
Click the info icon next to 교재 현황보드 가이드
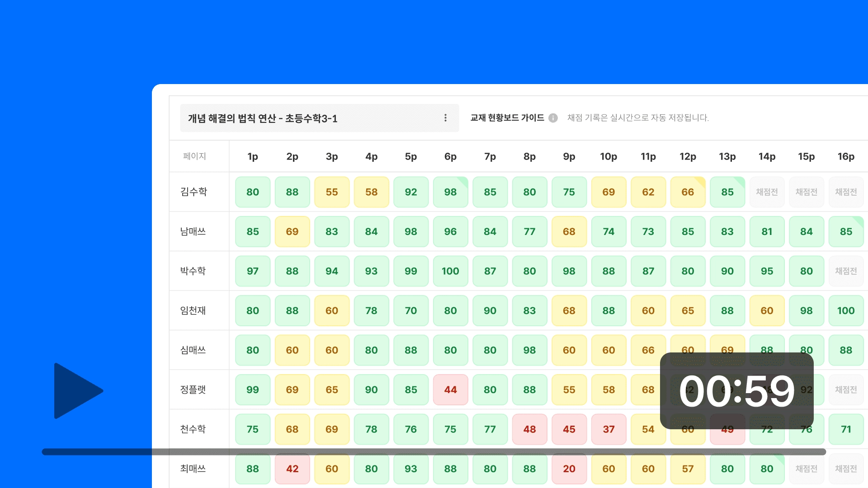click(553, 118)
